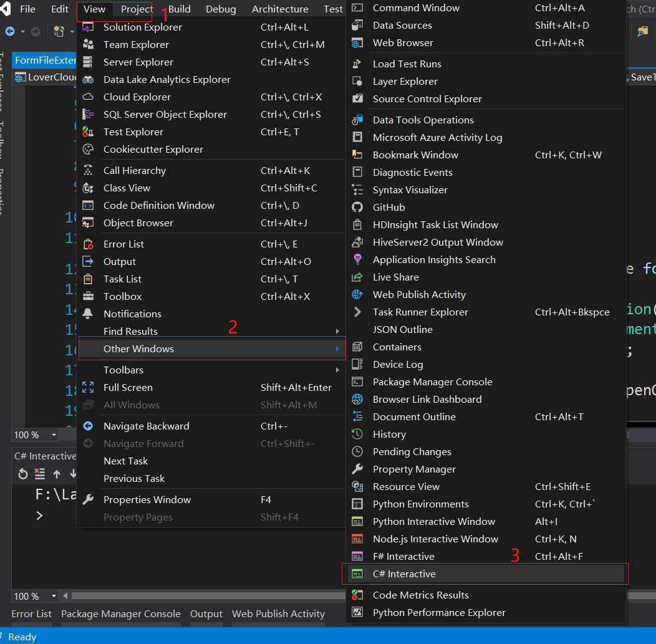Click the Toolbox icon
This screenshot has height=644, width=656.
(88, 297)
